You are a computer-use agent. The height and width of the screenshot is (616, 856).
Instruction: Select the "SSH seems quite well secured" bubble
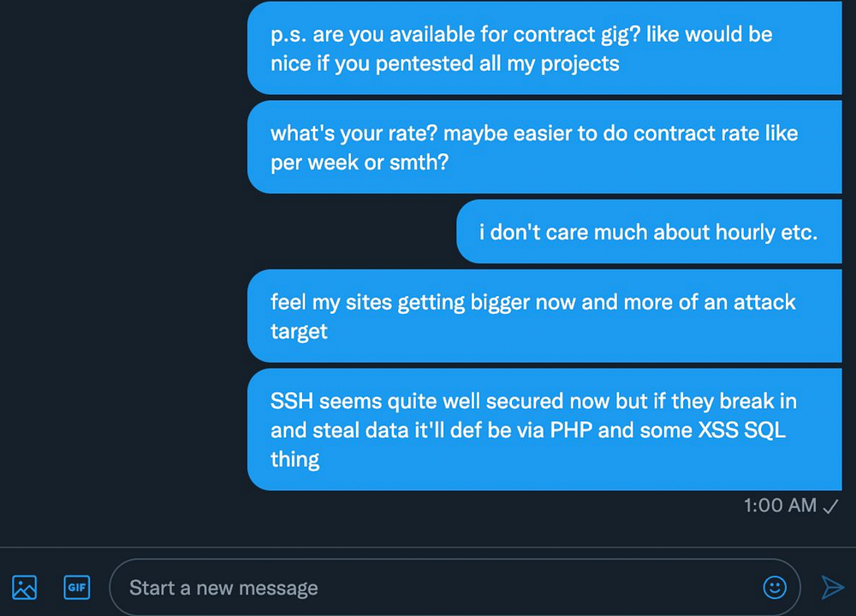544,429
